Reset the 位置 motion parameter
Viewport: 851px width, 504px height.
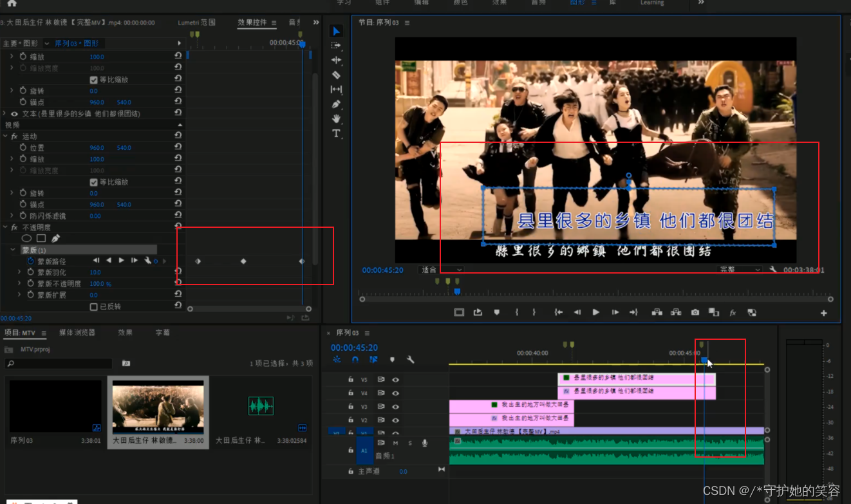(178, 147)
